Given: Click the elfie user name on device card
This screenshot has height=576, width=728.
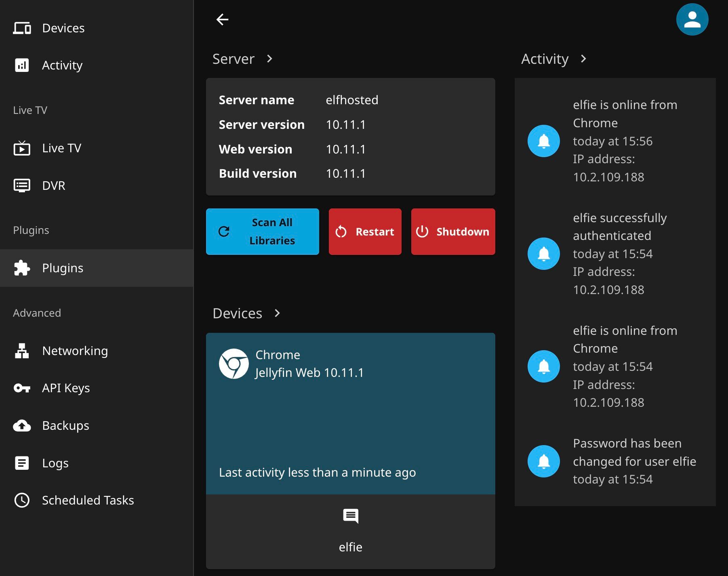Looking at the screenshot, I should pyautogui.click(x=351, y=547).
